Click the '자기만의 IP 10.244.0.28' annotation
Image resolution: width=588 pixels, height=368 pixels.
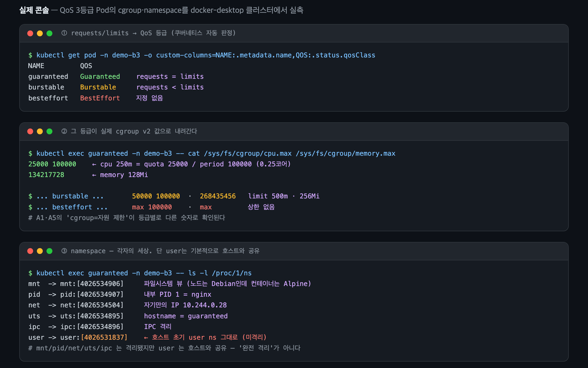185,305
